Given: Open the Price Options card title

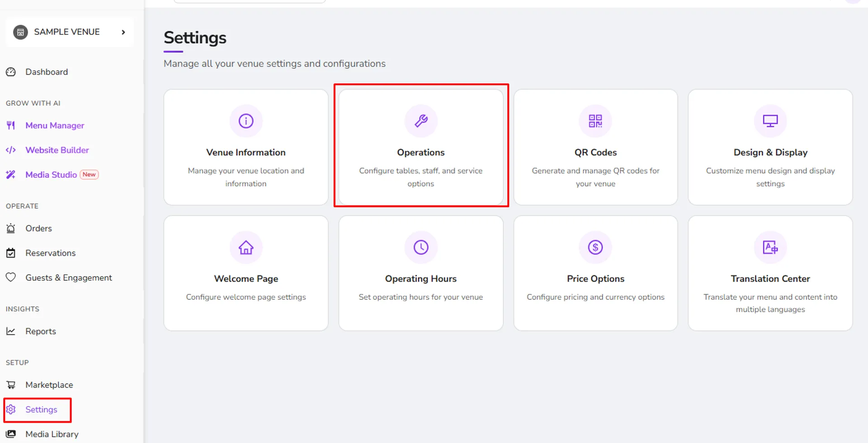Looking at the screenshot, I should click(x=595, y=278).
